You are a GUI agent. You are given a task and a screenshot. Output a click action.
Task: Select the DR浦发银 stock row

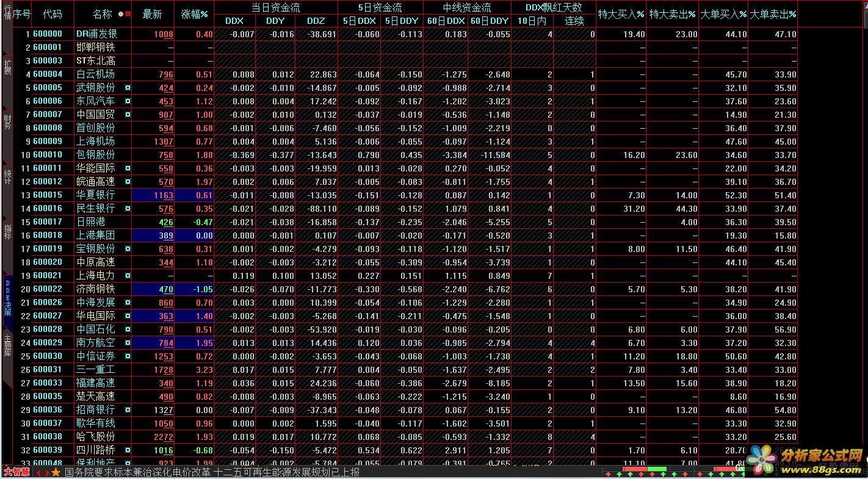(405, 34)
